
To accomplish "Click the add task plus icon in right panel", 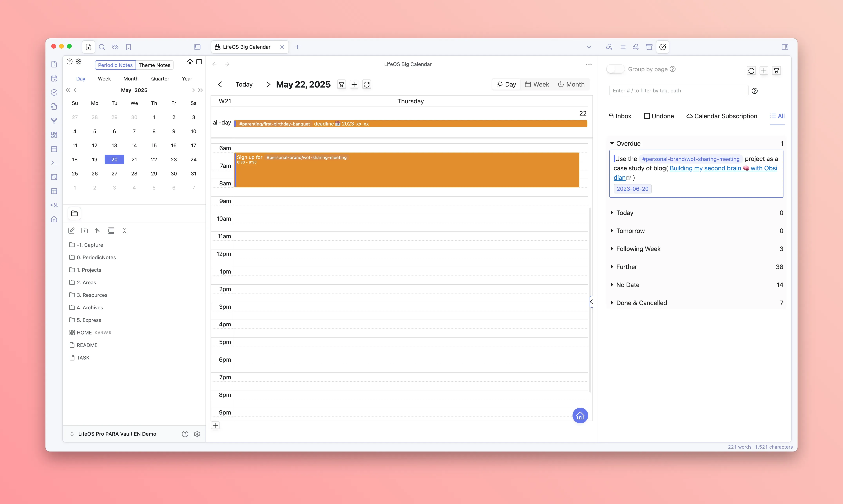I will [x=764, y=71].
